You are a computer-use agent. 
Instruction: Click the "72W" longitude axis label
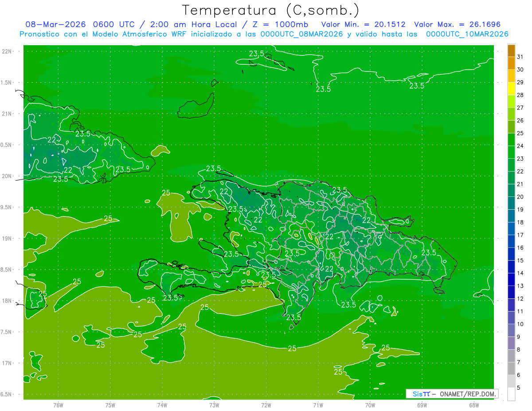pyautogui.click(x=266, y=405)
